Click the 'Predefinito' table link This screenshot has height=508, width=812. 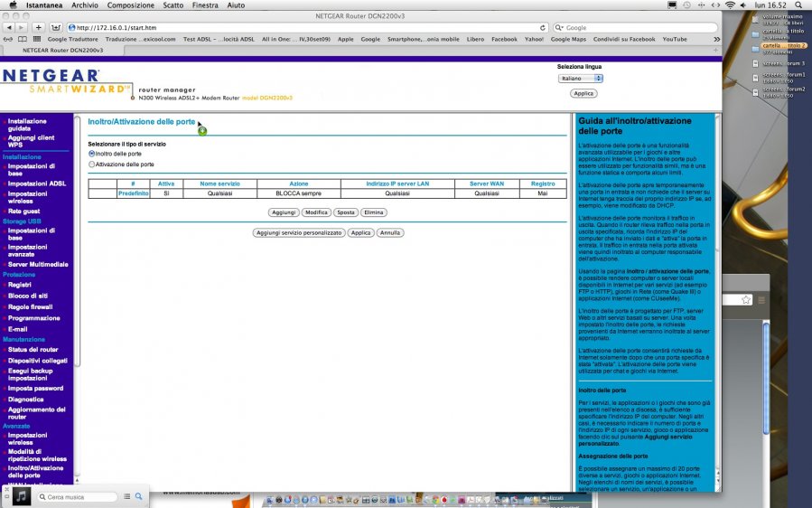(x=133, y=193)
